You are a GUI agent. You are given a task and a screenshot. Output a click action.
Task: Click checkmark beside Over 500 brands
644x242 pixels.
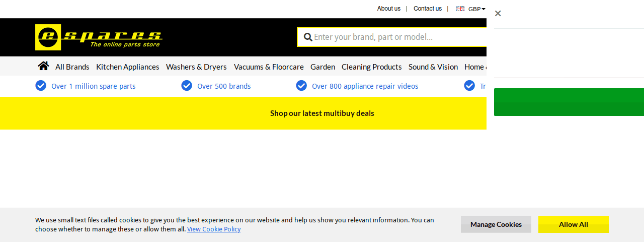click(187, 86)
